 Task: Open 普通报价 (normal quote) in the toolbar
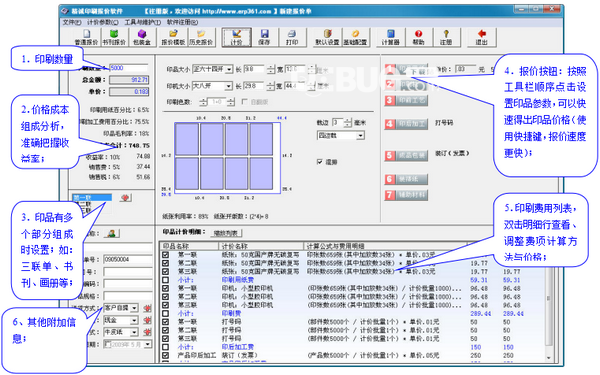86,38
